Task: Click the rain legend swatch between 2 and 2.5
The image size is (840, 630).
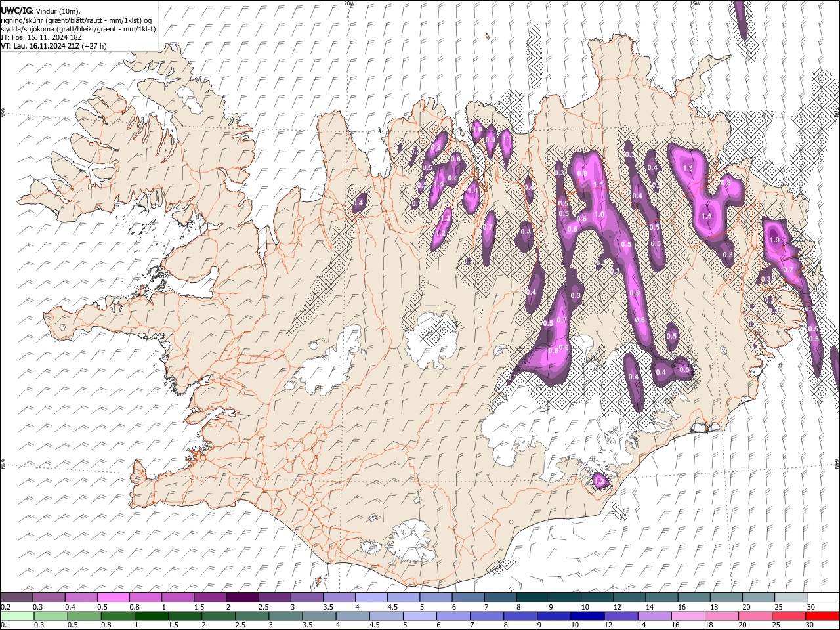Action: coord(219,616)
